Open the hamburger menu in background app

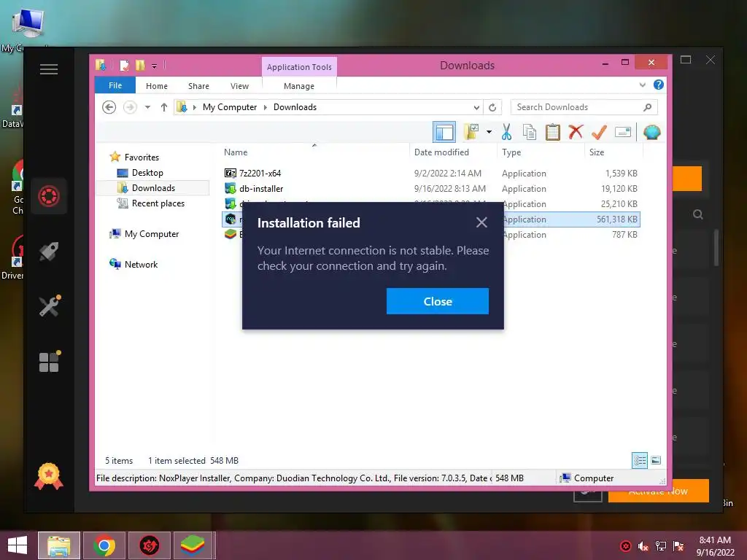(x=49, y=69)
